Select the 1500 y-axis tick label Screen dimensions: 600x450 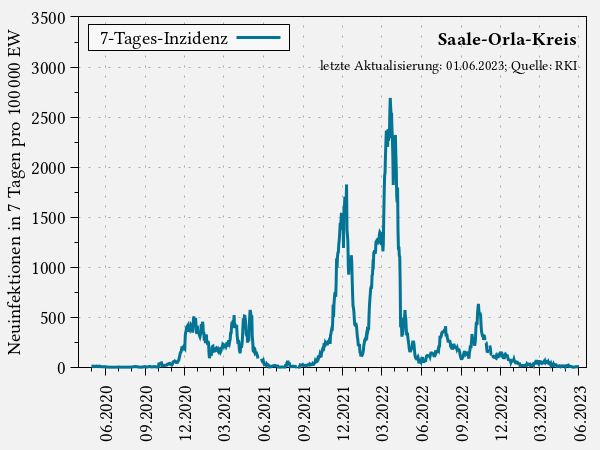tap(48, 218)
